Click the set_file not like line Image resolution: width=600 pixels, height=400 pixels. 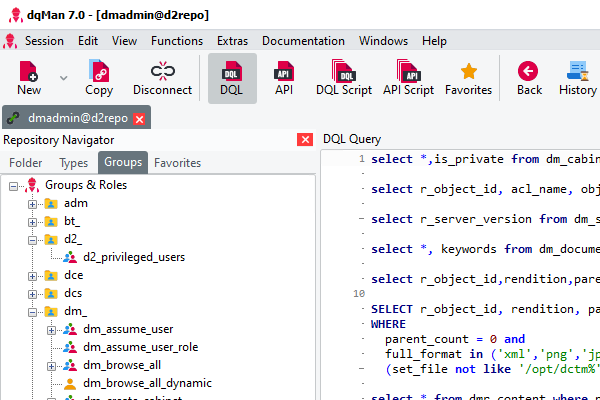click(492, 369)
